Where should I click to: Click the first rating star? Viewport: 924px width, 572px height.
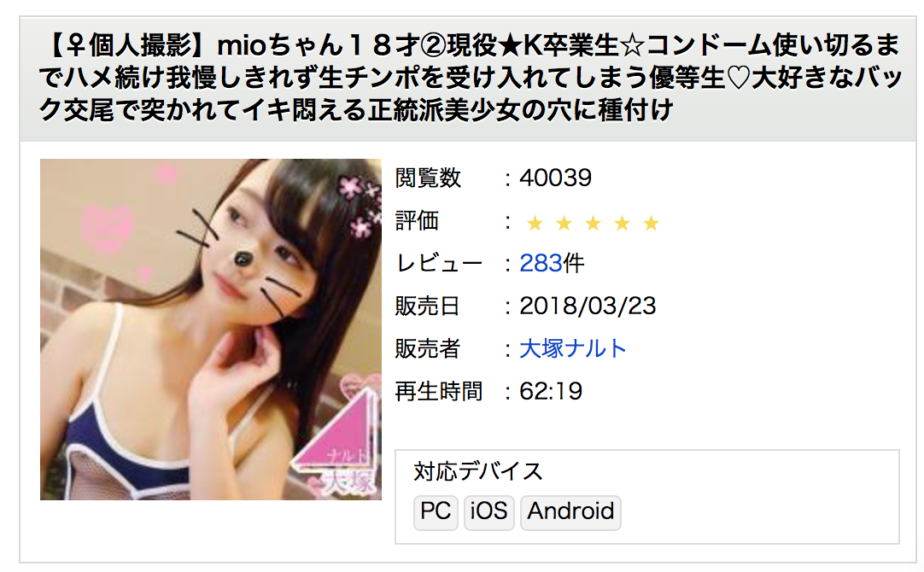pos(535,223)
